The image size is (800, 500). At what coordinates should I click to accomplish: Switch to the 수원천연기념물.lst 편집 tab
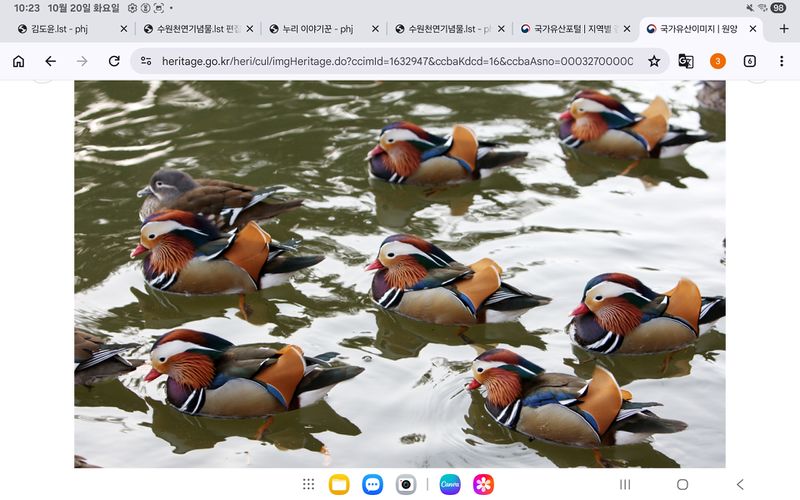(x=191, y=29)
